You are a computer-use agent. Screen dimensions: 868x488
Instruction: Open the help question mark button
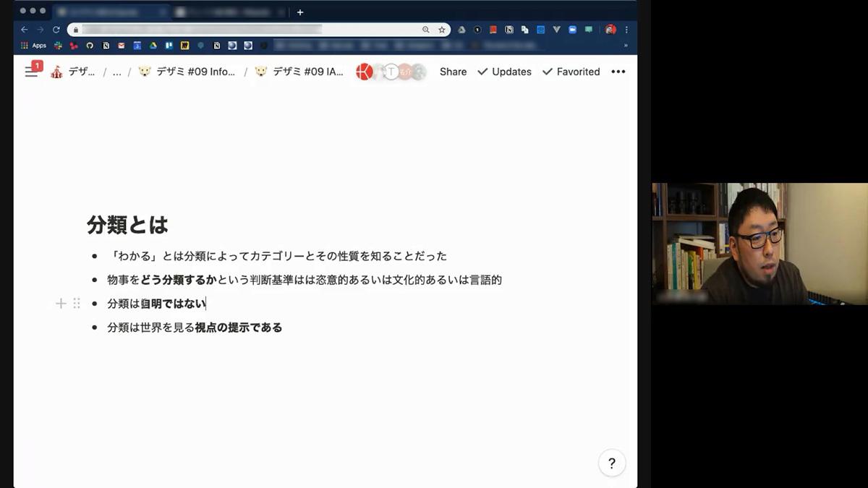click(x=611, y=463)
